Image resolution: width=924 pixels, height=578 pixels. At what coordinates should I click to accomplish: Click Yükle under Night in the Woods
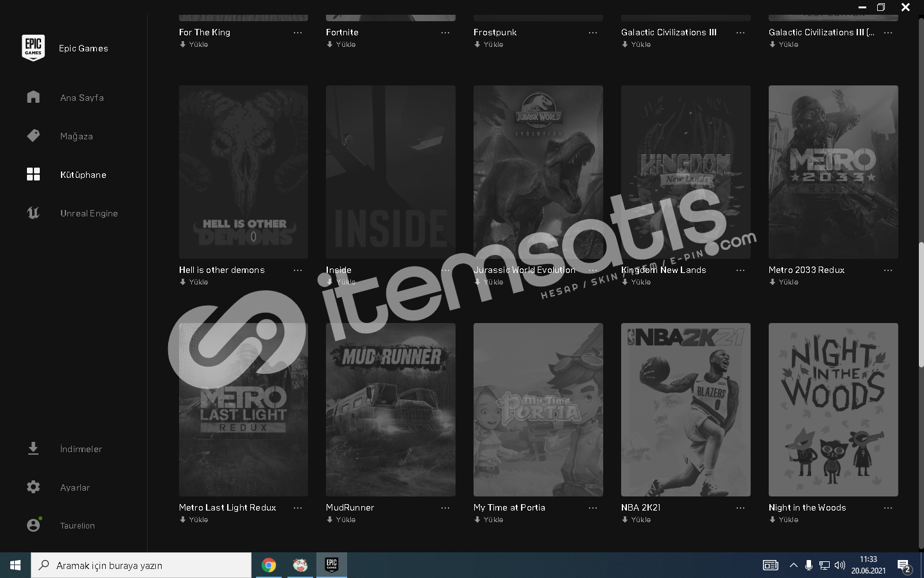click(784, 520)
